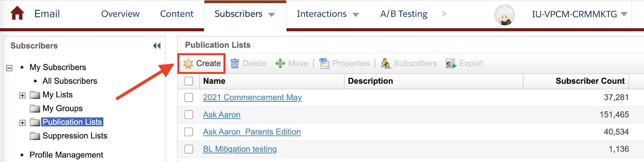Image resolution: width=644 pixels, height=162 pixels.
Task: Open Ask Aaron_Parents Edition list
Action: click(x=252, y=132)
